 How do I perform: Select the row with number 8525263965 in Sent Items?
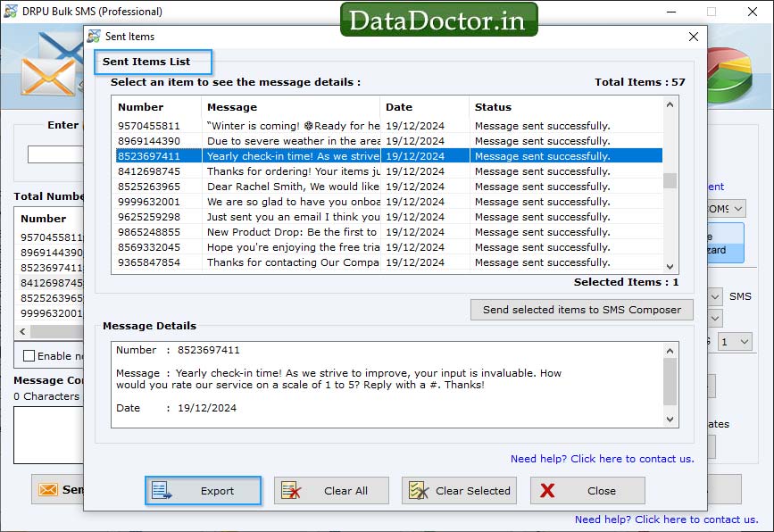point(389,187)
